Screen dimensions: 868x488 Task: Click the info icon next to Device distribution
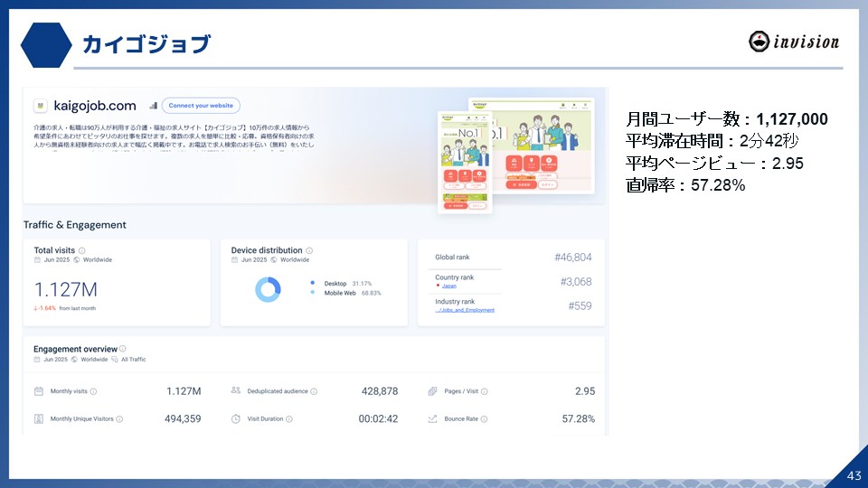[x=309, y=250]
